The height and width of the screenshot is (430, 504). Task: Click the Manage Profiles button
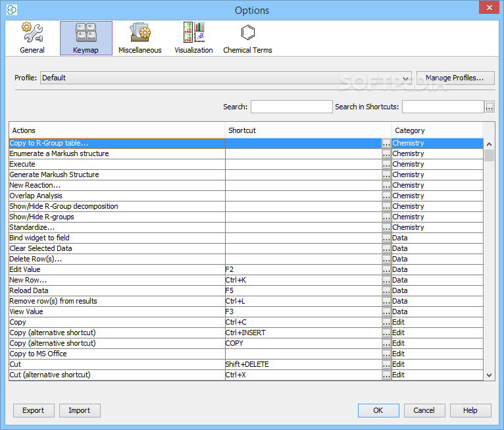coord(455,78)
